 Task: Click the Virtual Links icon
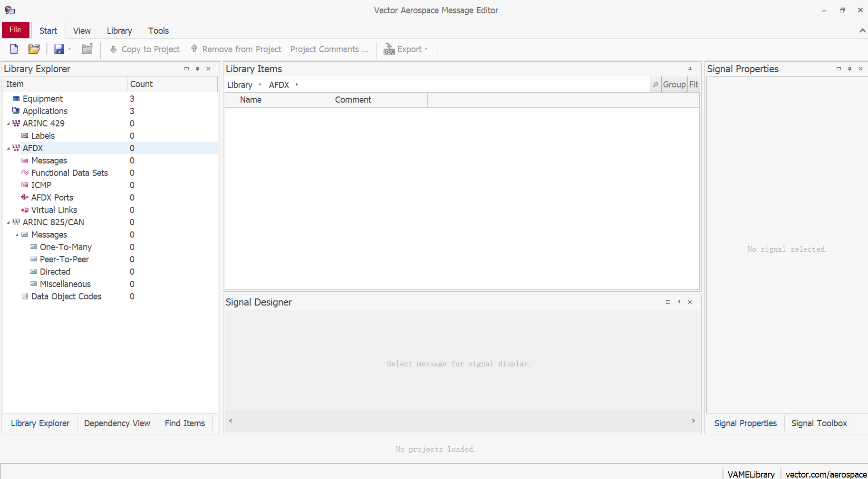(25, 210)
